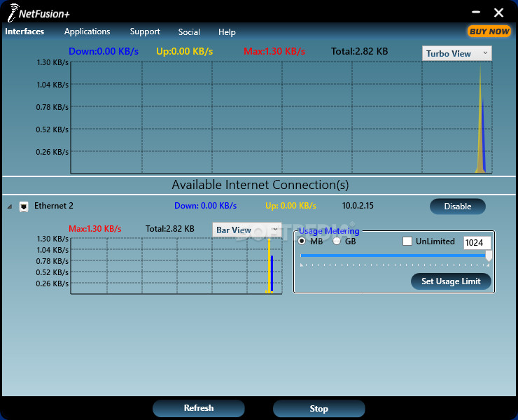
Task: Disable the Ethernet 2 connection
Action: tap(458, 206)
